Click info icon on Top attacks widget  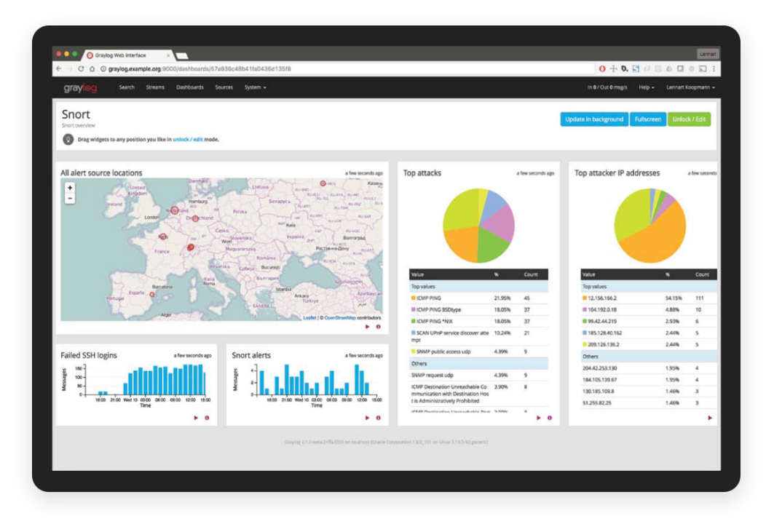550,418
